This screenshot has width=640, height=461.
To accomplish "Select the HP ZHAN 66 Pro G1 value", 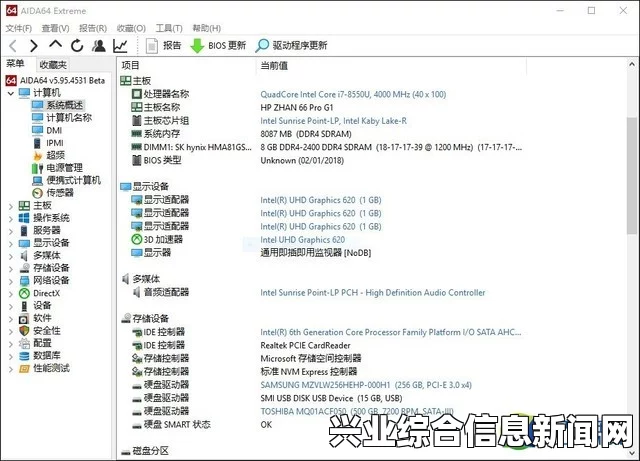I will 297,108.
